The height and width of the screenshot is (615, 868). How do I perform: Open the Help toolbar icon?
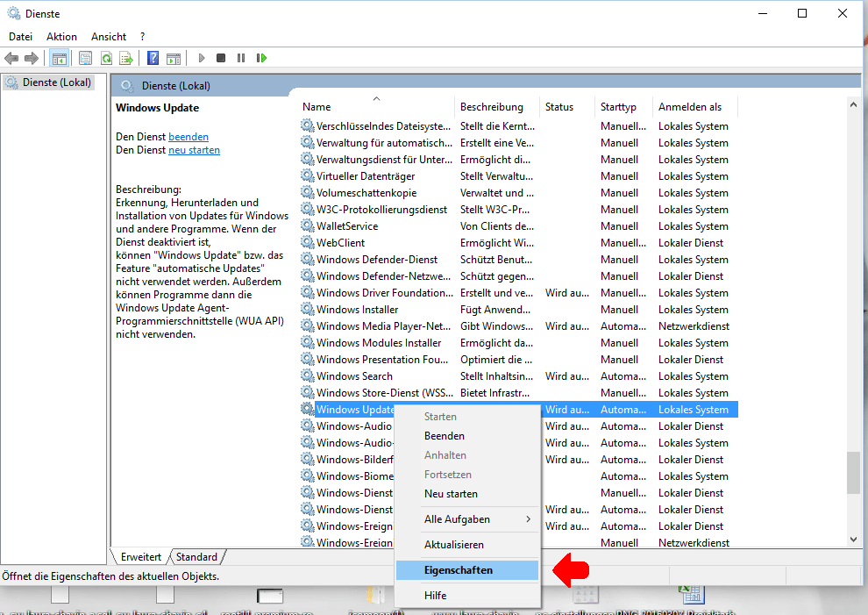coord(153,58)
